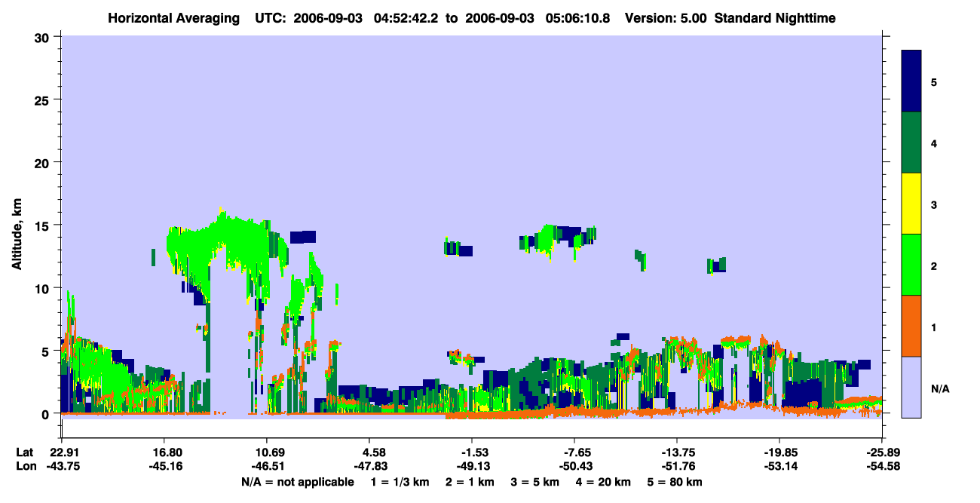Click longitude value -54.58

(882, 466)
